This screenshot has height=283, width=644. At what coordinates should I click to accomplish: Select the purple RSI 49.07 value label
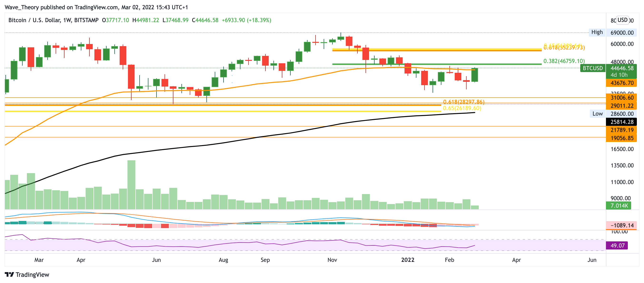(617, 245)
